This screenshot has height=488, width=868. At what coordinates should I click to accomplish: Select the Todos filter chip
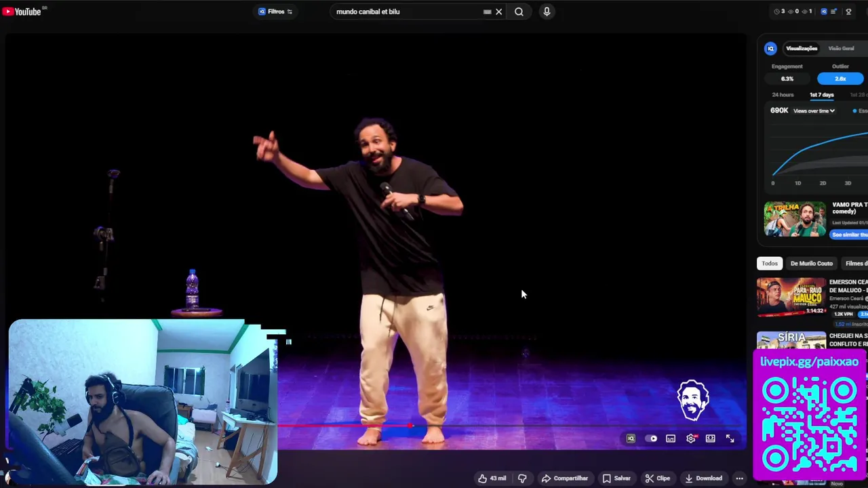(x=769, y=263)
